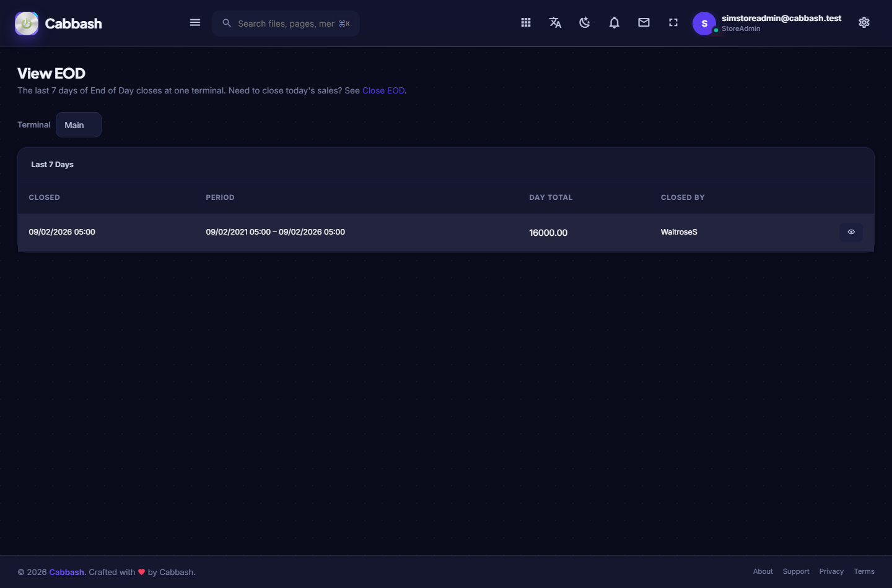Click the View EOD page heading
892x588 pixels.
pos(51,73)
